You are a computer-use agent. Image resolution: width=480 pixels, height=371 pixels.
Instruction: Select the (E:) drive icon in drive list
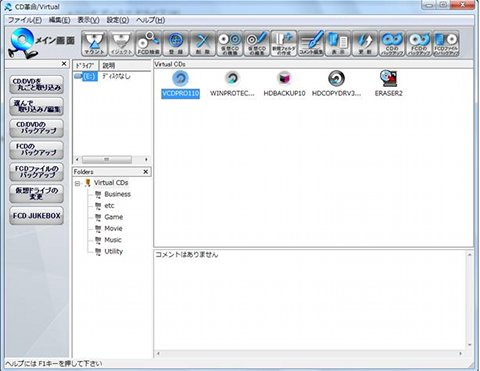point(86,77)
